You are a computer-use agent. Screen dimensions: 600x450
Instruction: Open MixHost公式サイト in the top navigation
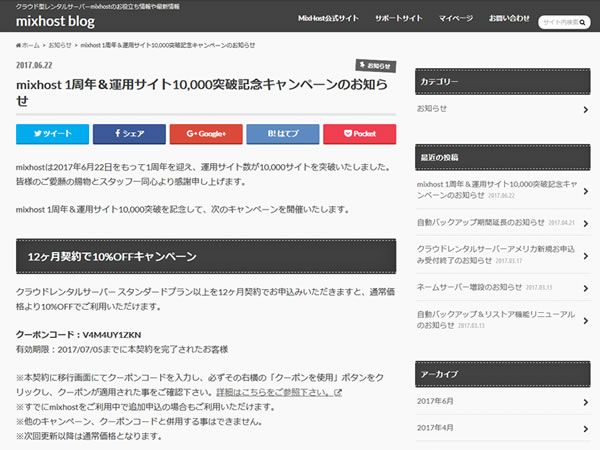pyautogui.click(x=328, y=18)
